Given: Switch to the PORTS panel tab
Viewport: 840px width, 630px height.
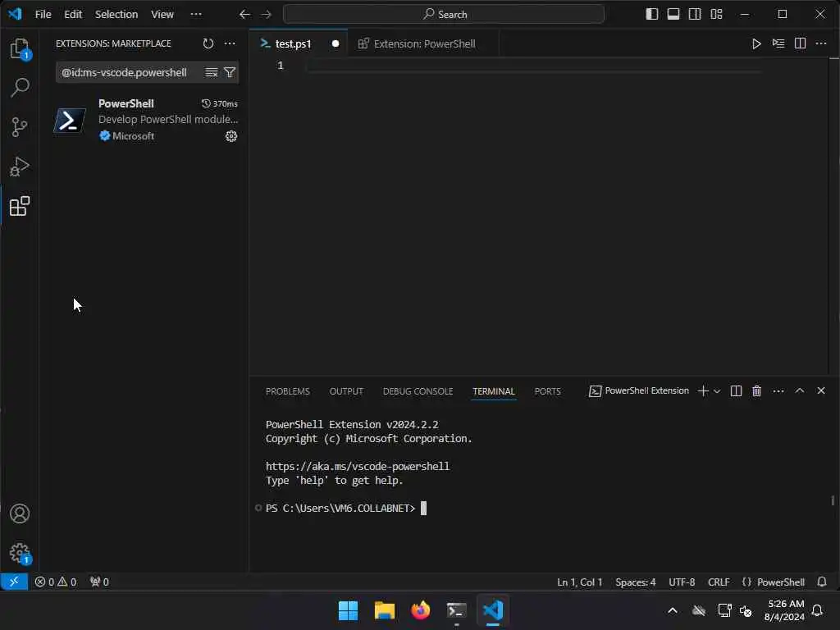Looking at the screenshot, I should [x=547, y=391].
